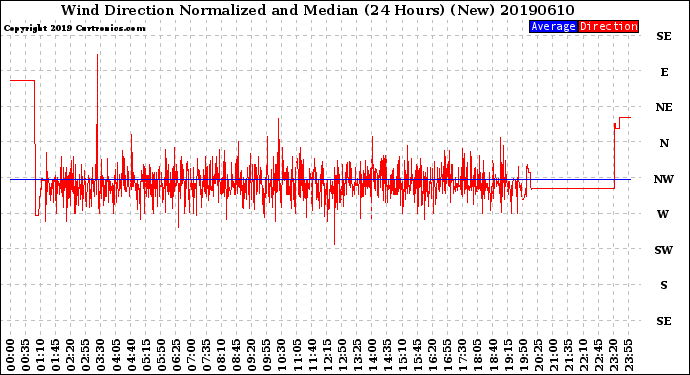Click the 14:00 time axis label
The image size is (690, 375).
tap(372, 355)
